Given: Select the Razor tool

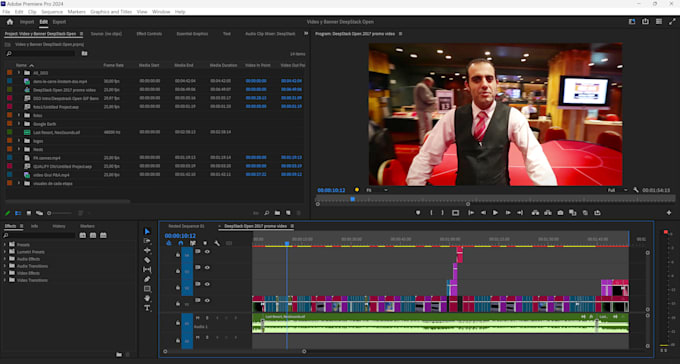Looking at the screenshot, I should point(147,260).
